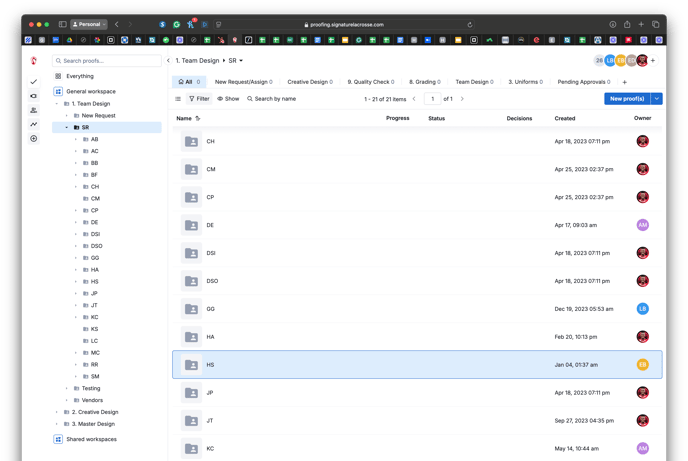Collapse the sidebar with the chevron arrow
688x461 pixels.
coord(168,61)
